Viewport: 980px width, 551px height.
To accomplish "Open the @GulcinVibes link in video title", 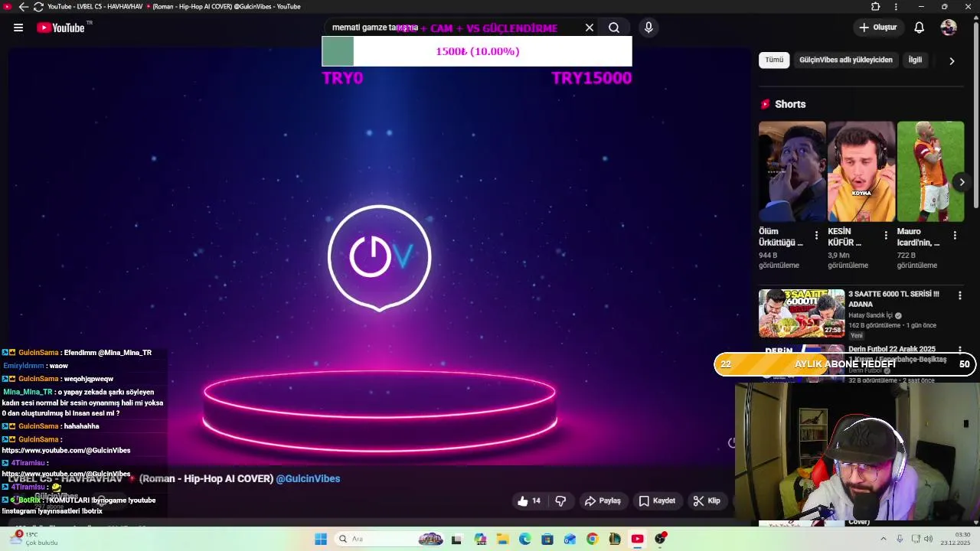I will [x=308, y=478].
